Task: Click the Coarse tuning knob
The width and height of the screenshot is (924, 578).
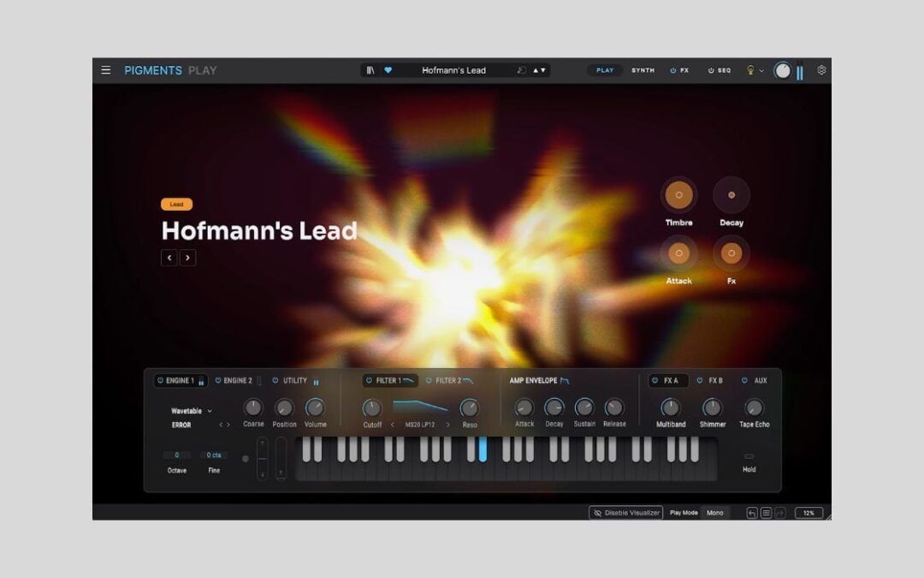Action: 252,408
